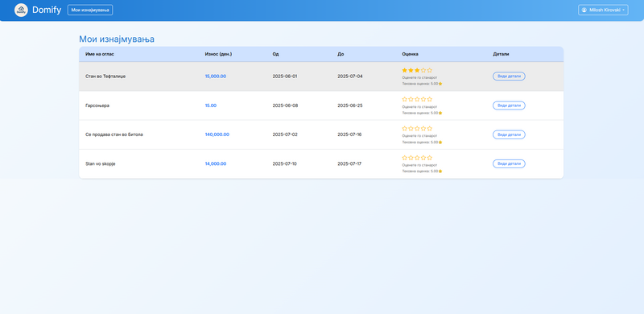Click Види детали for Stan vo skopje

[x=509, y=163]
